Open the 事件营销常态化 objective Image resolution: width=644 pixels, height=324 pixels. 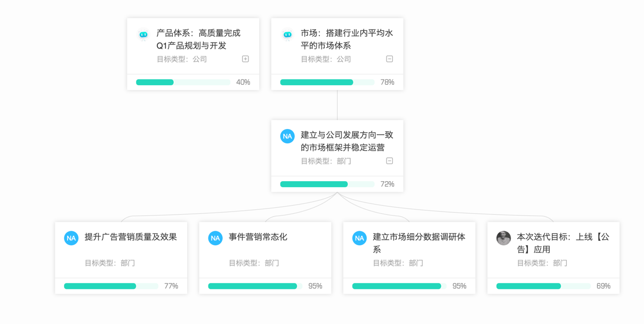pos(258,237)
